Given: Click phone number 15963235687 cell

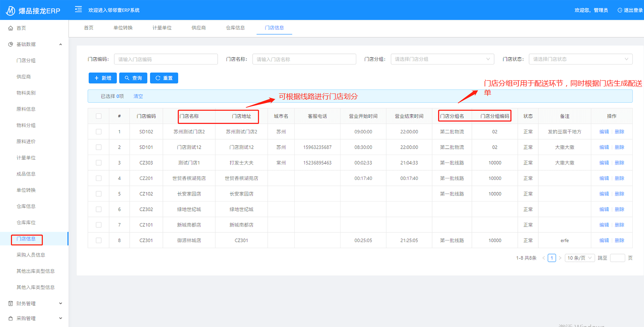Looking at the screenshot, I should coord(318,147).
